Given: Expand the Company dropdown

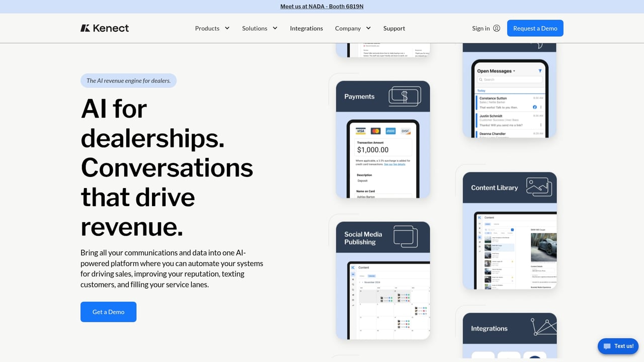Looking at the screenshot, I should point(353,28).
